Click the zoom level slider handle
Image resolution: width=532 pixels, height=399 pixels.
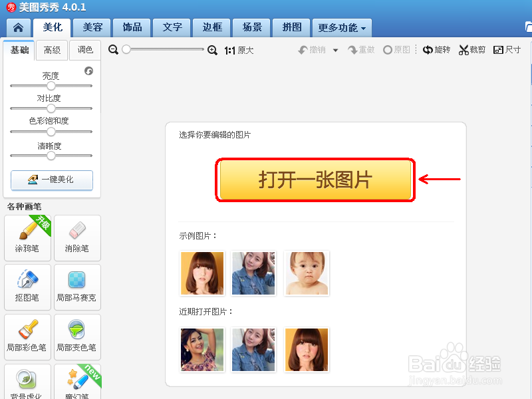126,49
